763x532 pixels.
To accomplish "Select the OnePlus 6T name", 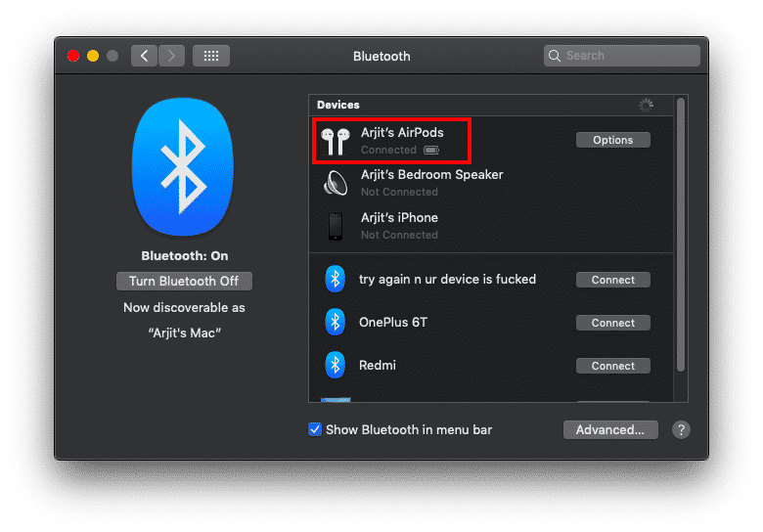I will (392, 323).
